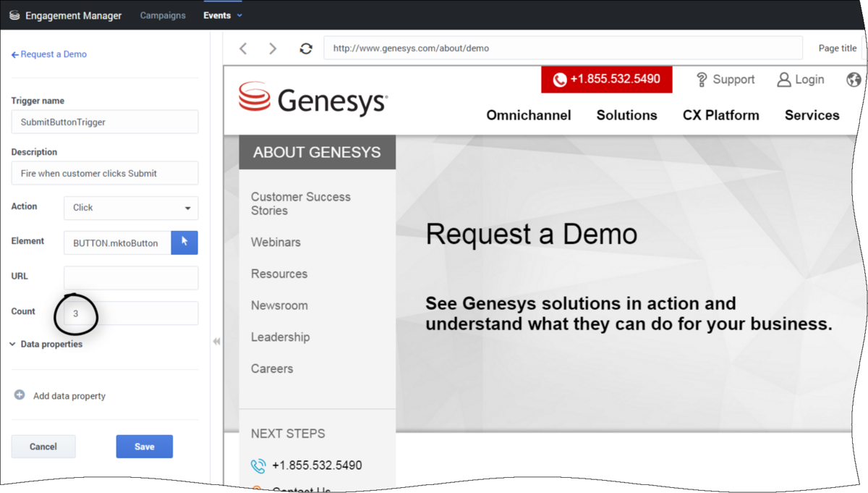
Task: Focus the Description field
Action: click(x=105, y=173)
